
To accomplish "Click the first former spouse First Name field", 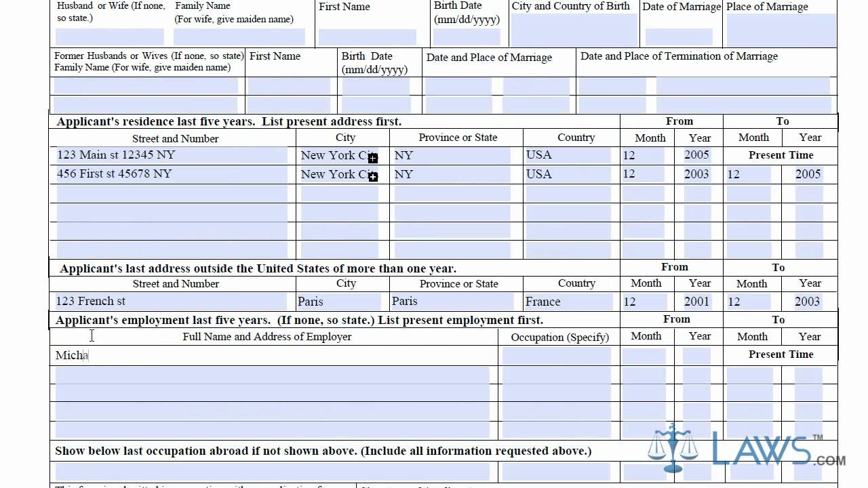I will coord(289,86).
